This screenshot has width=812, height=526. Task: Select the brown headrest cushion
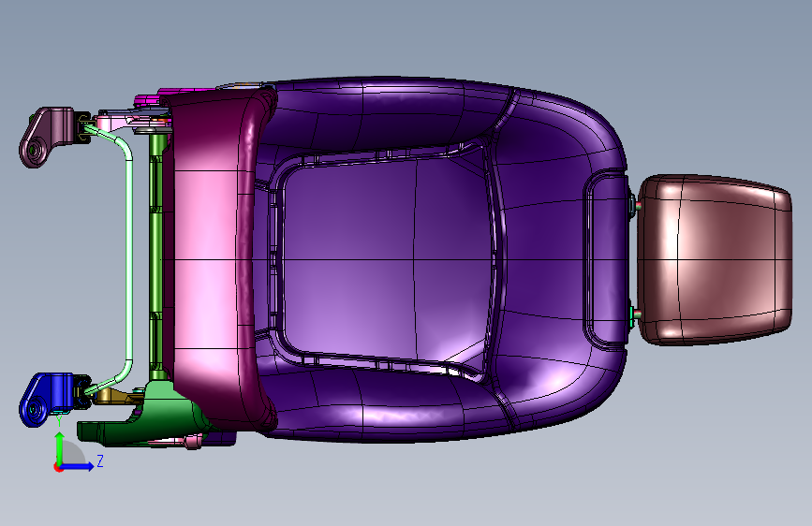715,260
